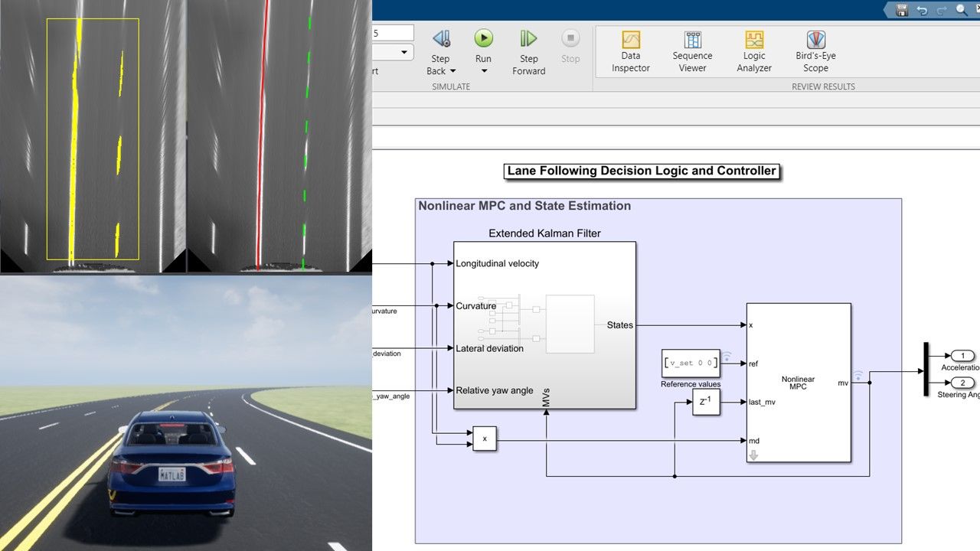Expand the Step Back options dropdown
980x551 pixels.
(451, 70)
